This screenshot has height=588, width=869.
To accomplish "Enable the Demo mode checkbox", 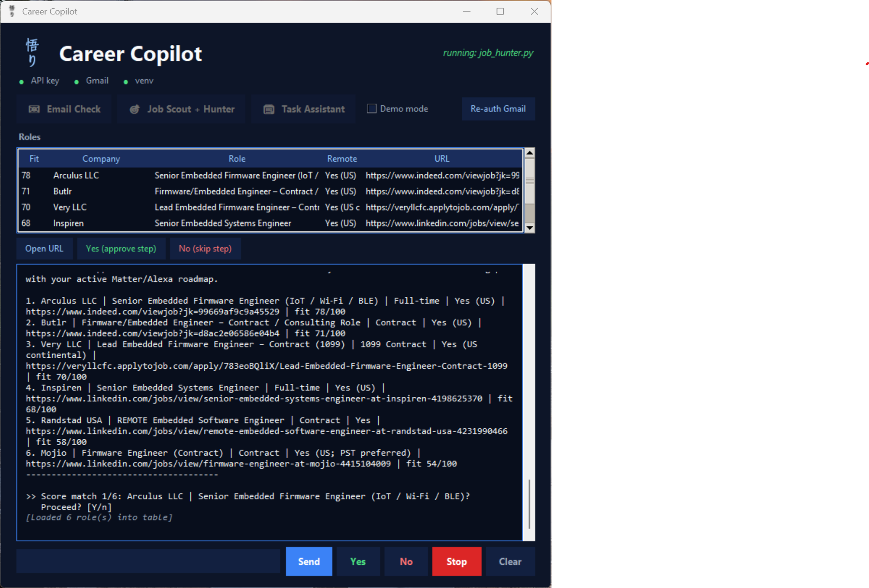I will point(371,109).
